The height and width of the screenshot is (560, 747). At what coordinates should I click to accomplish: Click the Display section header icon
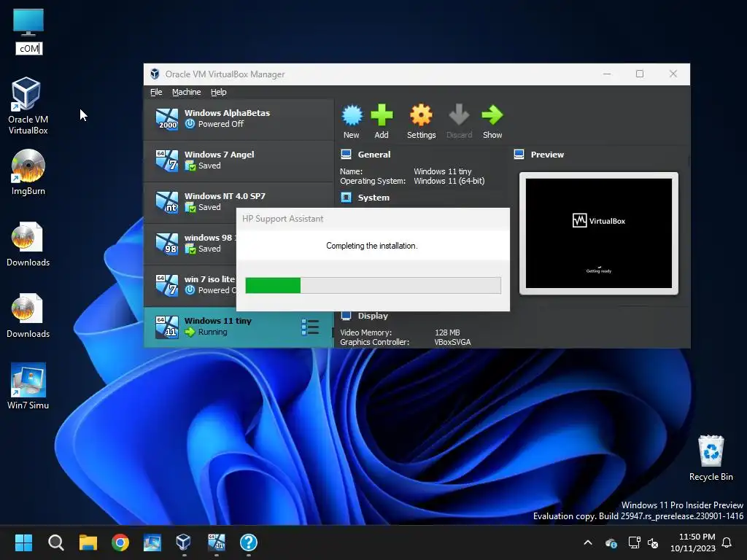(347, 316)
